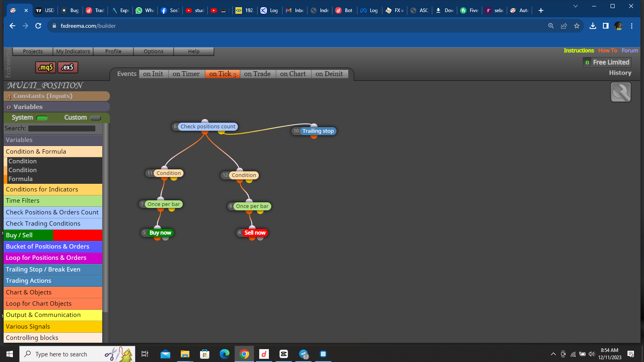Open Task View on taskbar
Viewport: 644px width, 362px height.
[145, 354]
